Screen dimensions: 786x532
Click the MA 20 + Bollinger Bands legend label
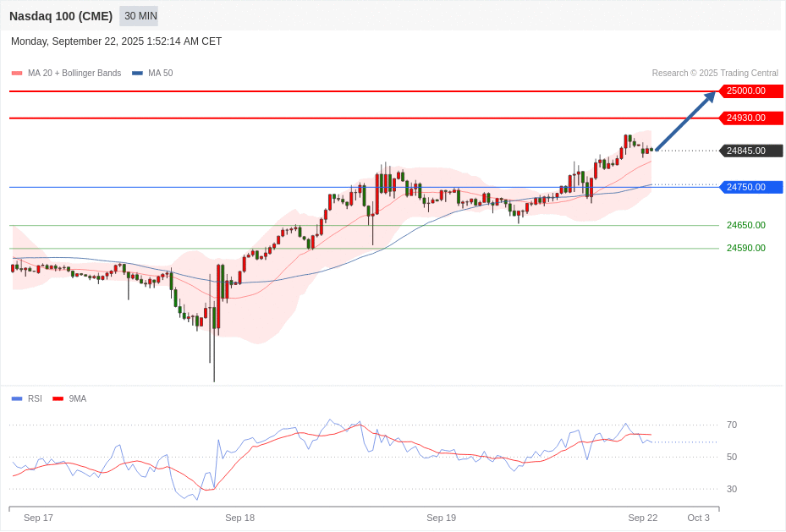74,73
